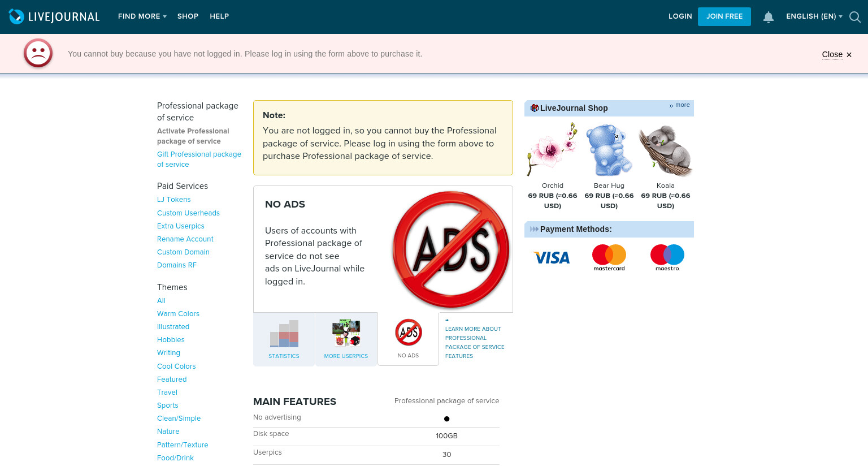The image size is (868, 466).
Task: Select the Pattern/Texture theme category
Action: pos(183,445)
